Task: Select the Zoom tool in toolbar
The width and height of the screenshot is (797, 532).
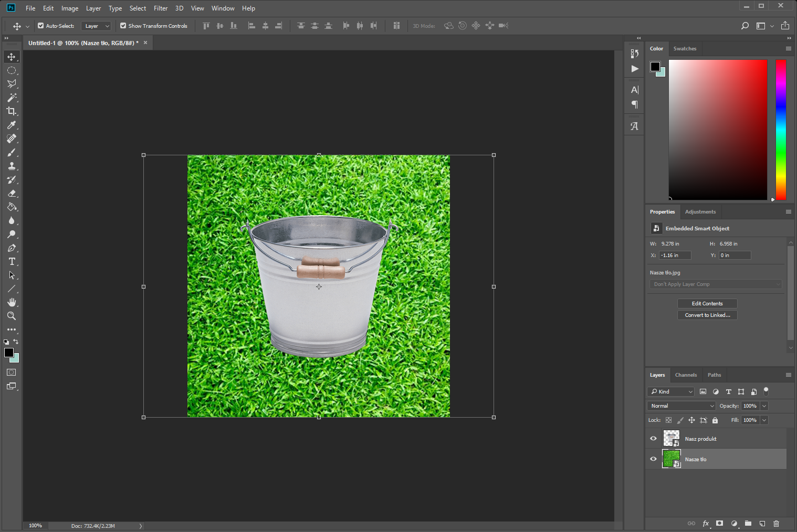Action: (12, 316)
